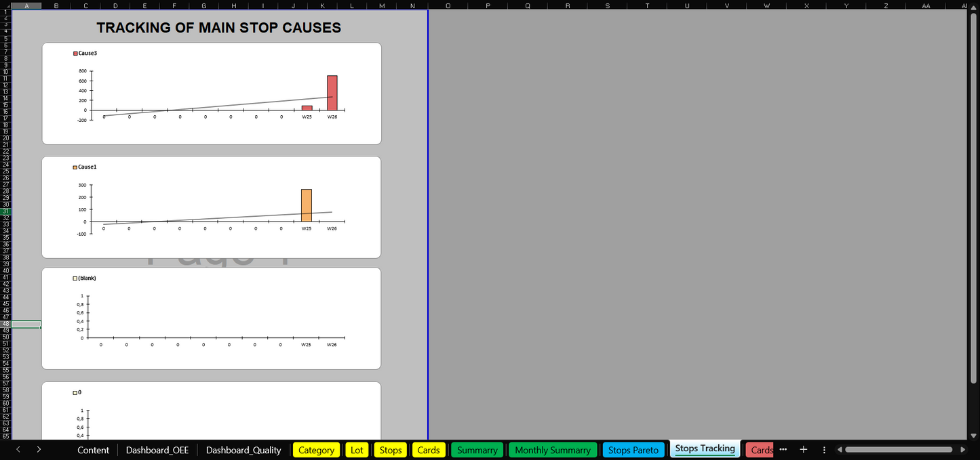This screenshot has height=460, width=980.
Task: Select the Cause3 chart legend entry
Action: click(86, 53)
